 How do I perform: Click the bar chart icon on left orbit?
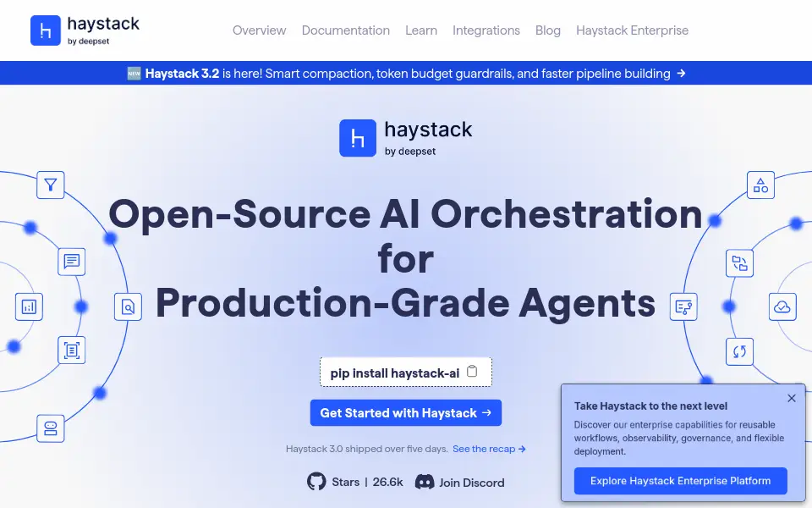(x=29, y=306)
